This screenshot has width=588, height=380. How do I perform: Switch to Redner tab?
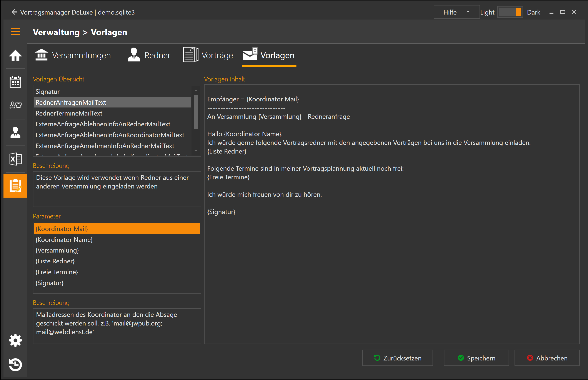pyautogui.click(x=149, y=55)
